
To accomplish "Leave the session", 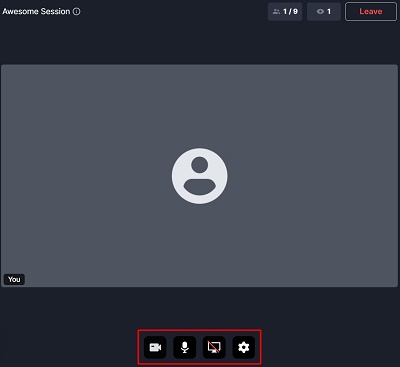I will click(371, 12).
